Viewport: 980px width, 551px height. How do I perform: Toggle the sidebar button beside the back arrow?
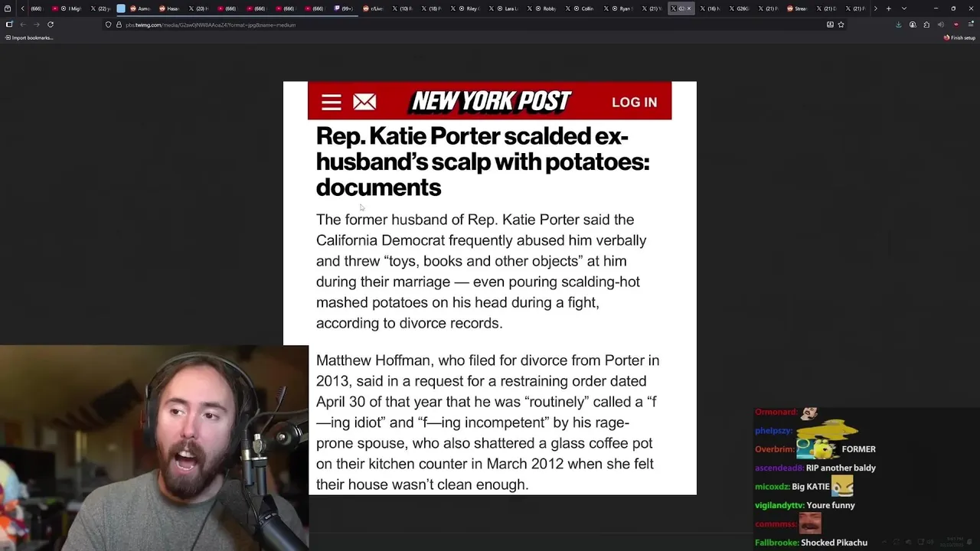[x=9, y=24]
